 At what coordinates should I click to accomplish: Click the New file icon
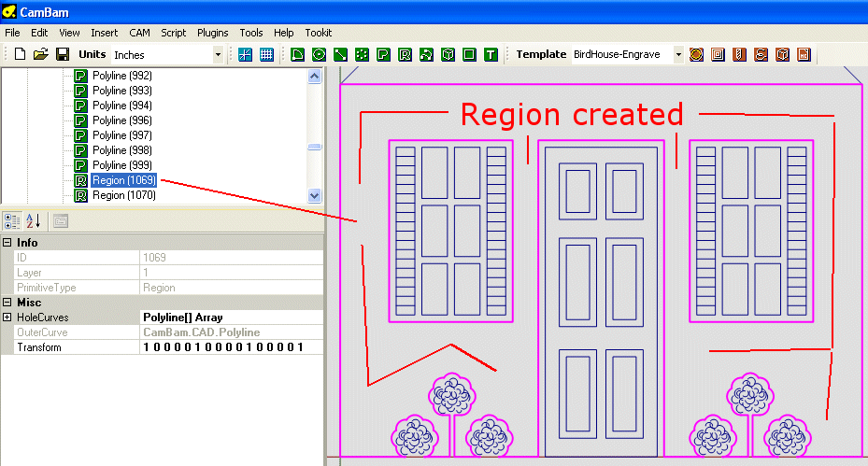coord(20,54)
